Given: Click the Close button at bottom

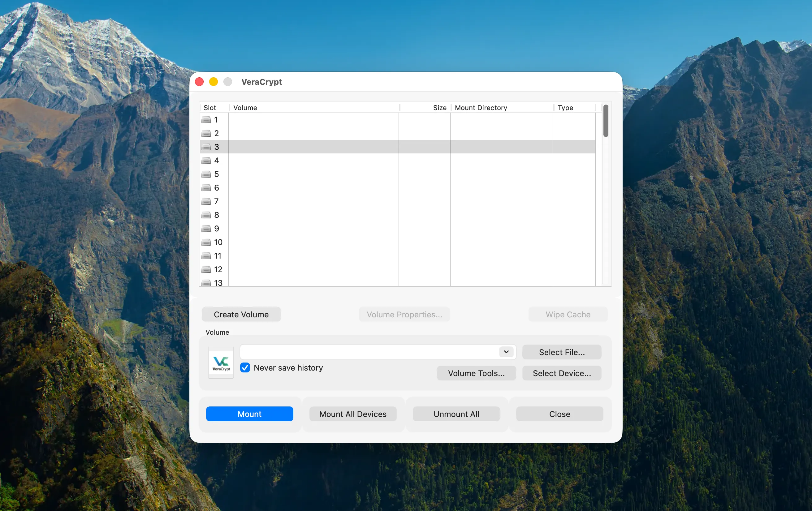Looking at the screenshot, I should click(x=559, y=414).
